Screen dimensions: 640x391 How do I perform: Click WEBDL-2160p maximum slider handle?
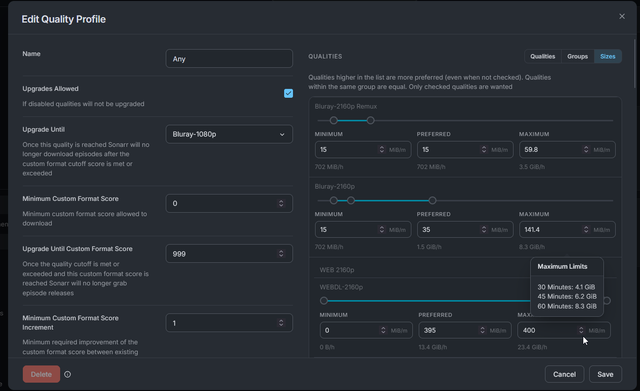click(x=607, y=301)
